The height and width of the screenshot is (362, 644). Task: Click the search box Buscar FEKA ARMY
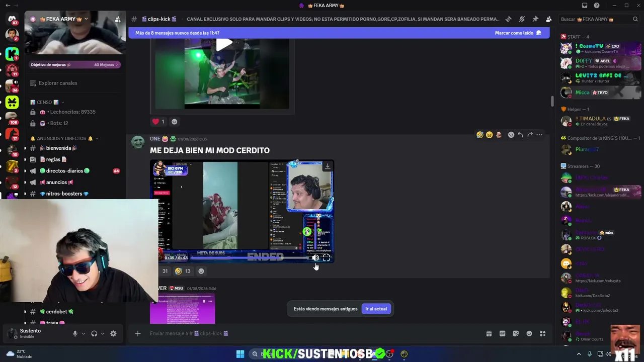pos(599,19)
